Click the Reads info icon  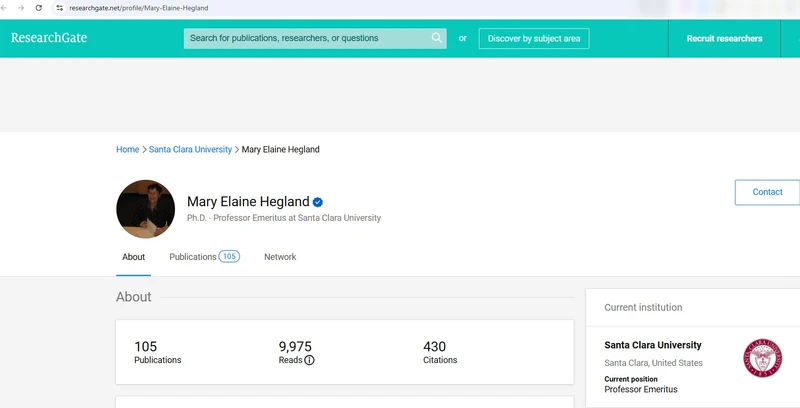pyautogui.click(x=309, y=360)
